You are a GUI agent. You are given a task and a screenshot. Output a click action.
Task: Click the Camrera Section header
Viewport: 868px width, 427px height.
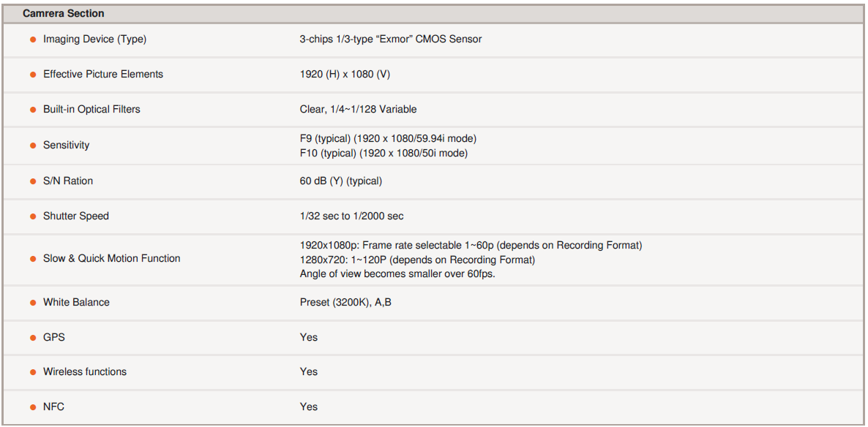64,13
